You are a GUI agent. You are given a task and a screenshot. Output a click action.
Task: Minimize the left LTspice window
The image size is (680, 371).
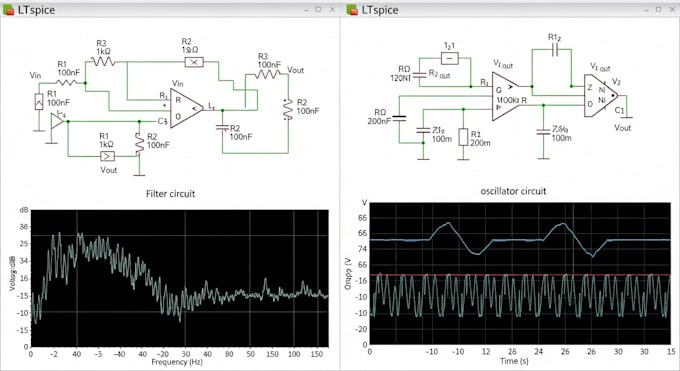tap(306, 10)
